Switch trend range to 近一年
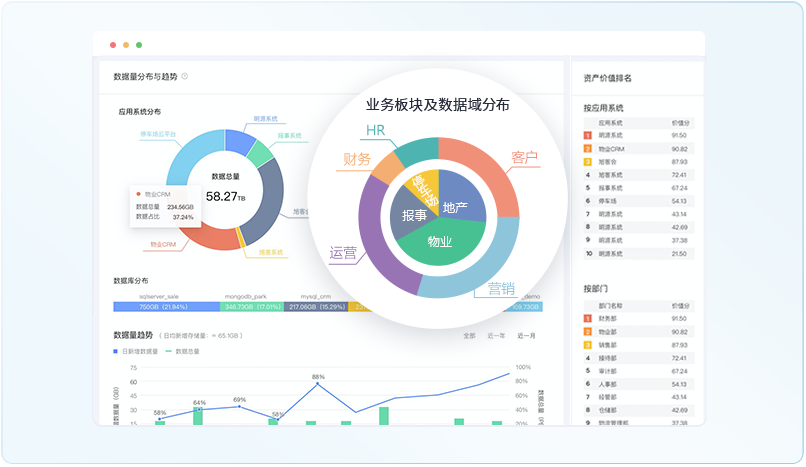 tap(496, 336)
